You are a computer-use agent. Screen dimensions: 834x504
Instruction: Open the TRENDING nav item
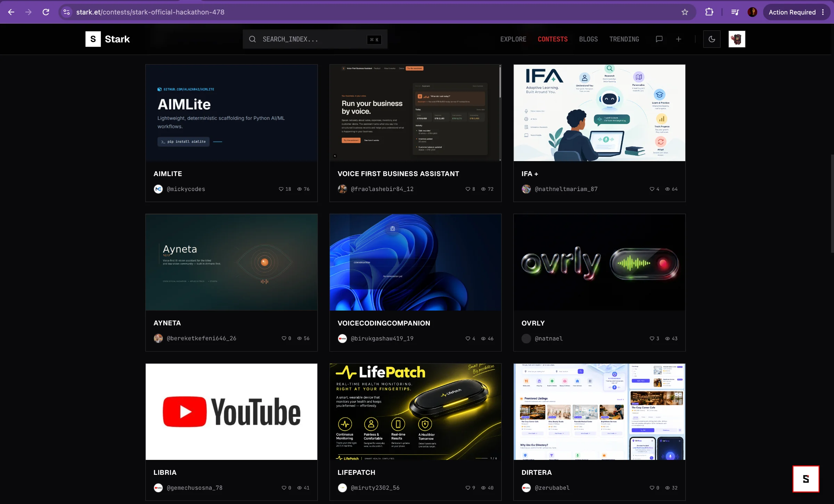(624, 39)
